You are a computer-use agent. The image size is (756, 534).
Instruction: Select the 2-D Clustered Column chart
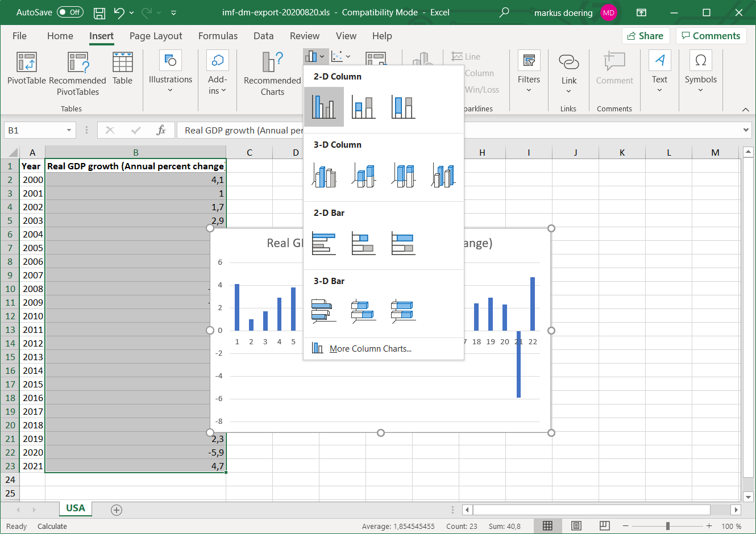click(323, 106)
